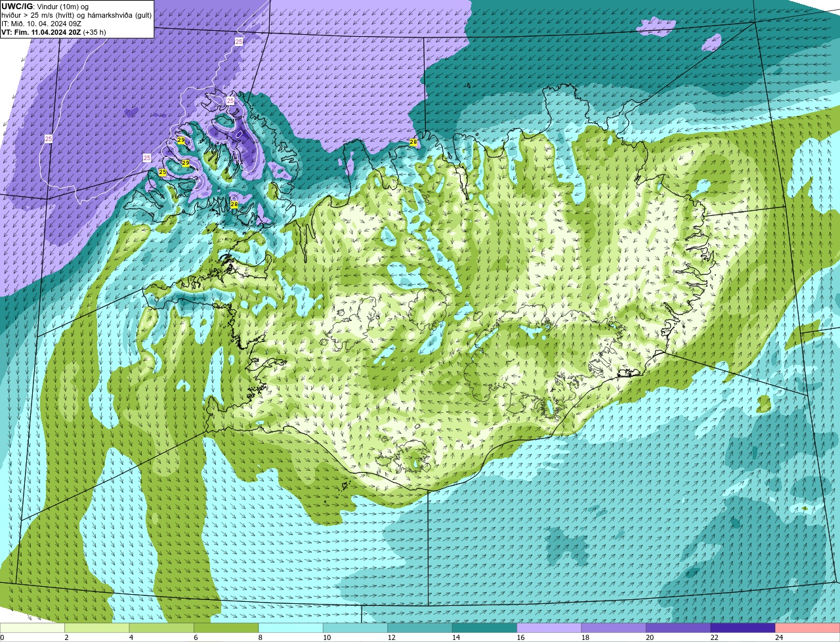Click the '12' label on the legend scale
This screenshot has height=642, width=840.
coord(391,637)
